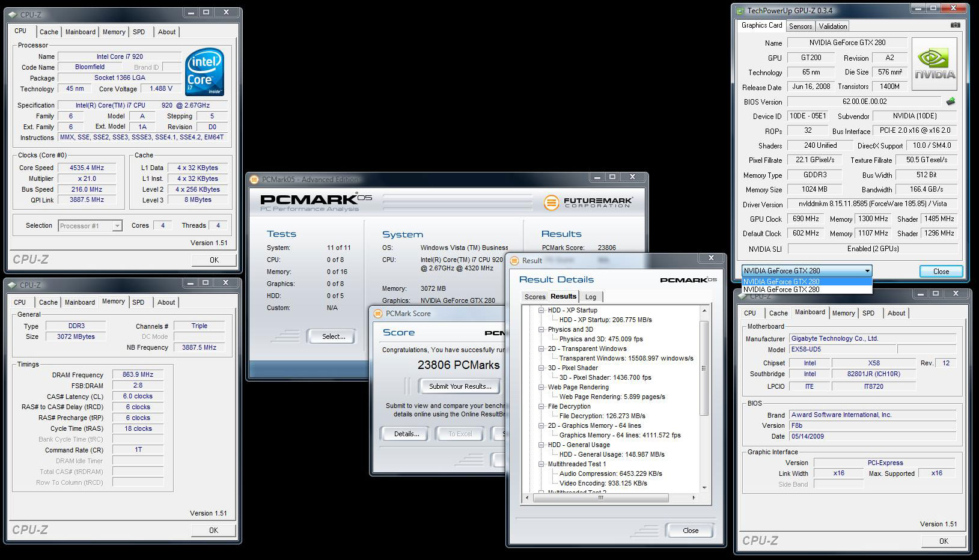Click the Southbridge 82801JR (ICH10R) field
The image size is (979, 560).
tap(874, 374)
